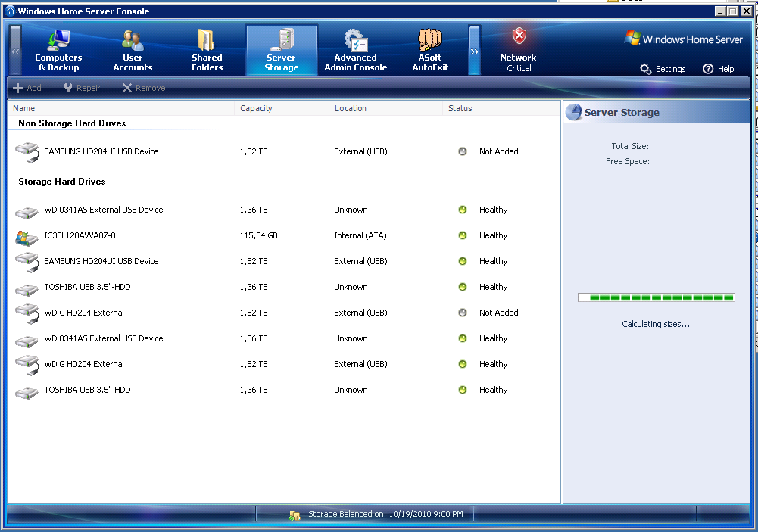Image resolution: width=758 pixels, height=532 pixels.
Task: Click the Windows Home Server logo
Action: [683, 39]
